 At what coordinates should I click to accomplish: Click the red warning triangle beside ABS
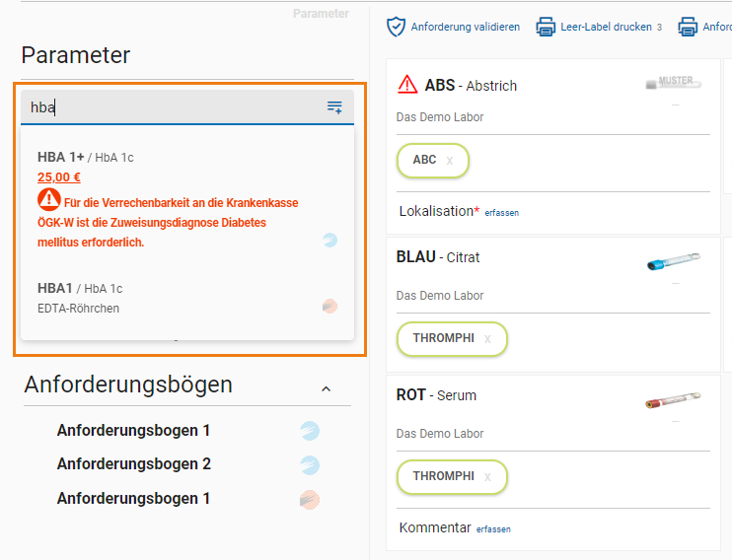(407, 85)
